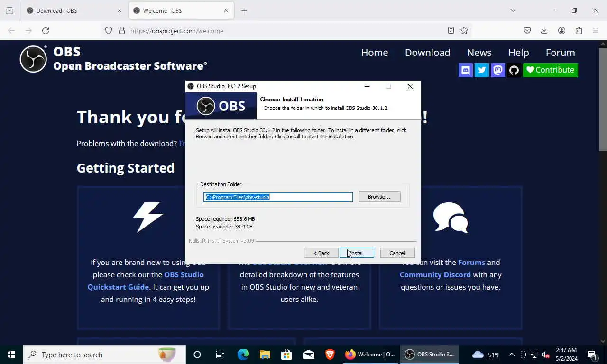Open a new browser tab with plus
The height and width of the screenshot is (364, 607).
click(x=244, y=10)
